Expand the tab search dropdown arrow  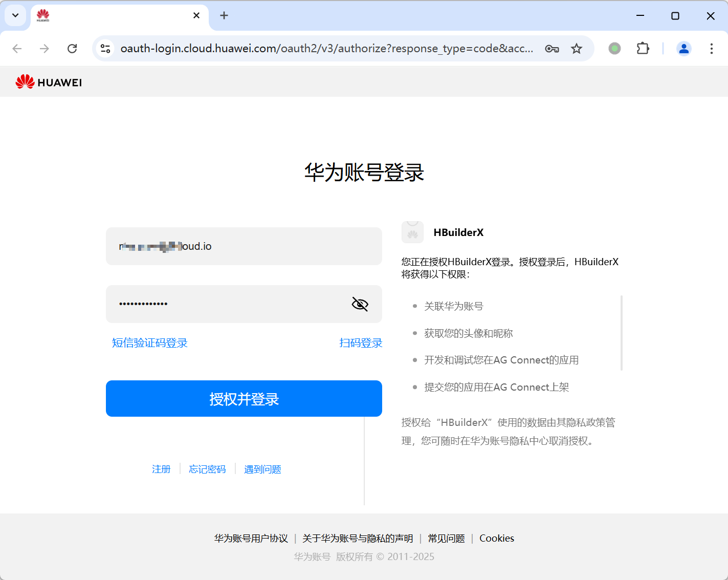(15, 15)
